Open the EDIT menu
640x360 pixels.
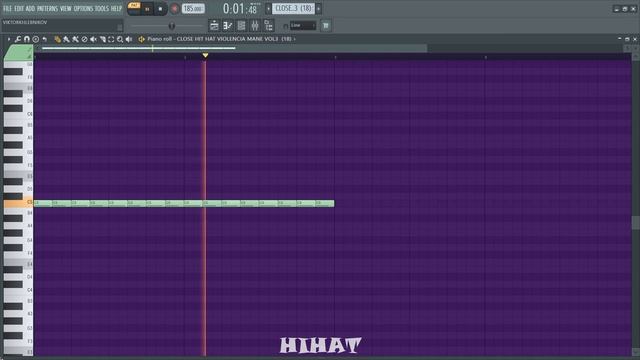pos(19,8)
